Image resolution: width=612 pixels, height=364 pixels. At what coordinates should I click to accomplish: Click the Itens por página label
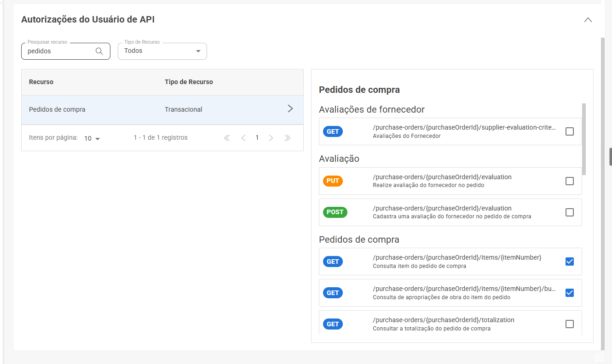[53, 138]
